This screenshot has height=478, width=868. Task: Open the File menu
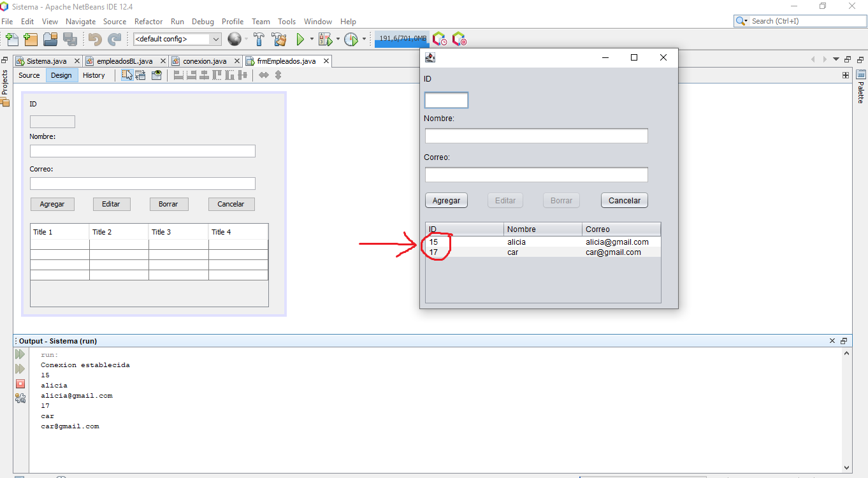pyautogui.click(x=7, y=22)
